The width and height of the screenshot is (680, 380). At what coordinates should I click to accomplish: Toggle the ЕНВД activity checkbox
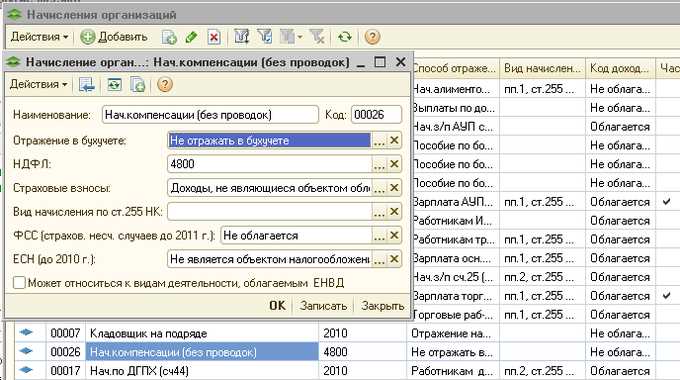[19, 283]
